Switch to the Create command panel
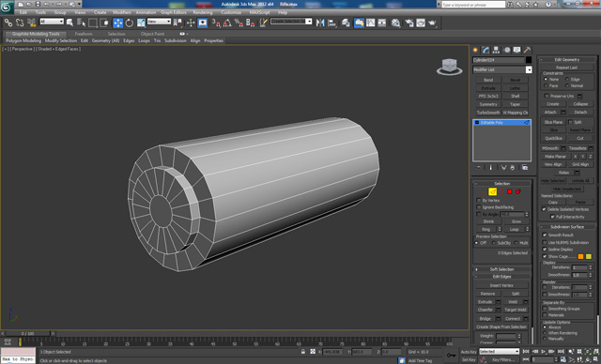Screen dimensions: 601x364 [475, 50]
